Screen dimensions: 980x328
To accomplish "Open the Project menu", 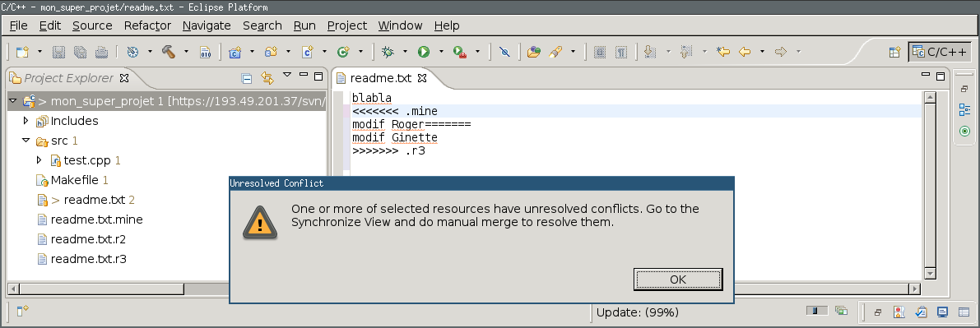I will (347, 25).
